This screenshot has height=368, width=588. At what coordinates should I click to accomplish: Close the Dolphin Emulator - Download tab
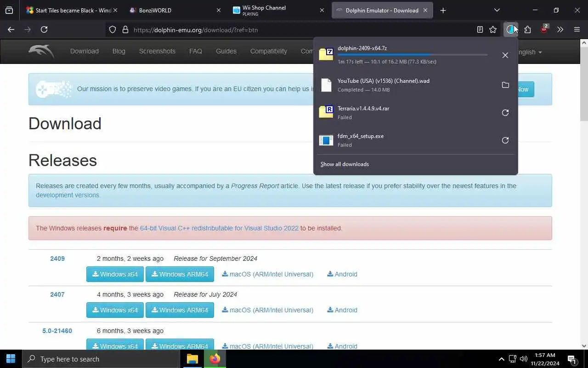click(x=425, y=10)
